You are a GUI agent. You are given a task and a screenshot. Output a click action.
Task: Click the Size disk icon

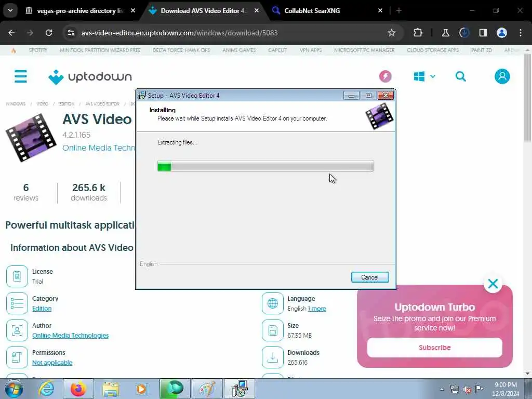[272, 330]
